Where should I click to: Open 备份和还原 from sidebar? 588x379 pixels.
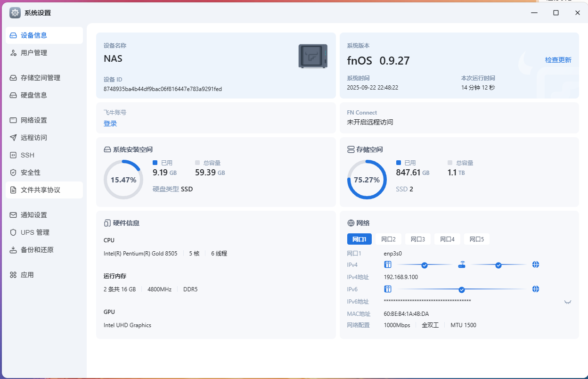[37, 250]
